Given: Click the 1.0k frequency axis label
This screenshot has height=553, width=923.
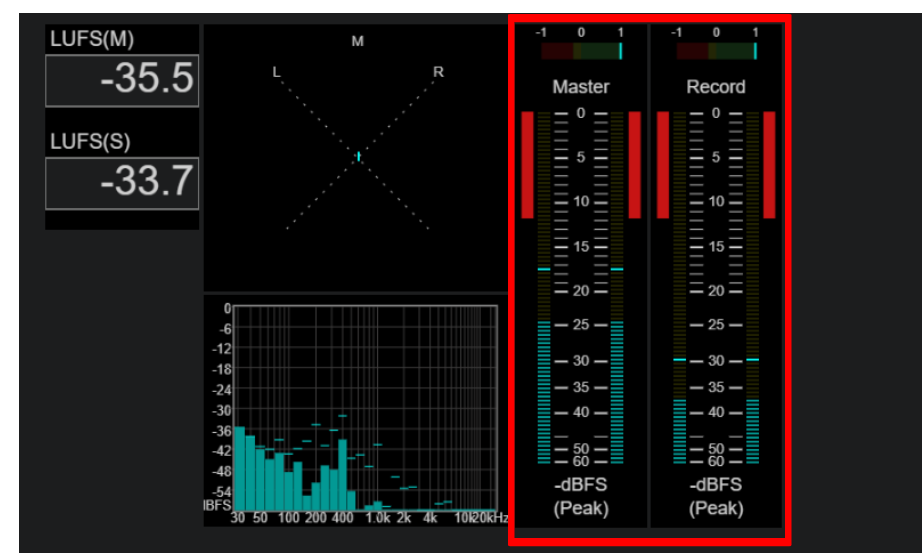Looking at the screenshot, I should pos(377,518).
